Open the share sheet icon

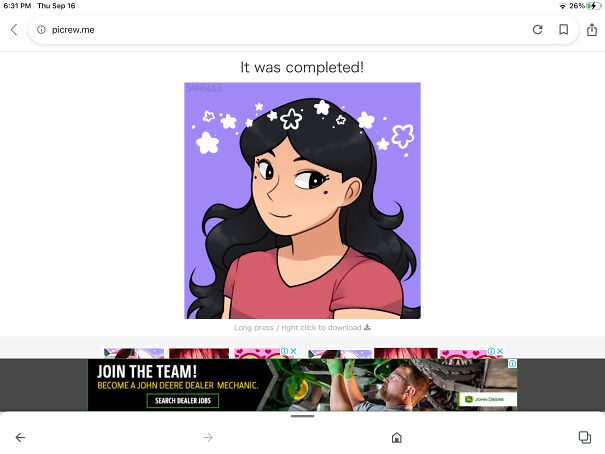[591, 30]
